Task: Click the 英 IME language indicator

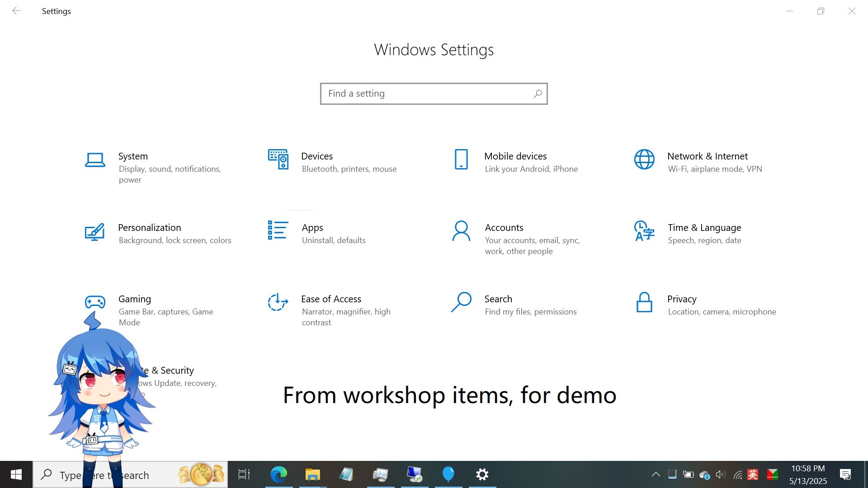Action: click(753, 475)
